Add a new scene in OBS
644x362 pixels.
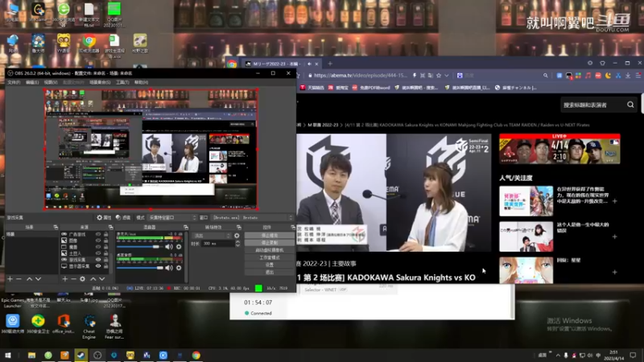[10, 279]
